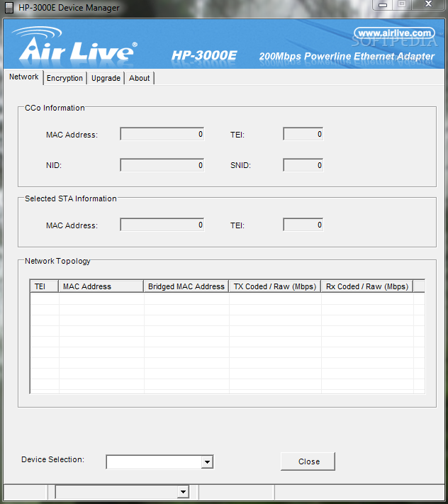Open the Encryption tab
Image resolution: width=448 pixels, height=504 pixels.
click(65, 78)
